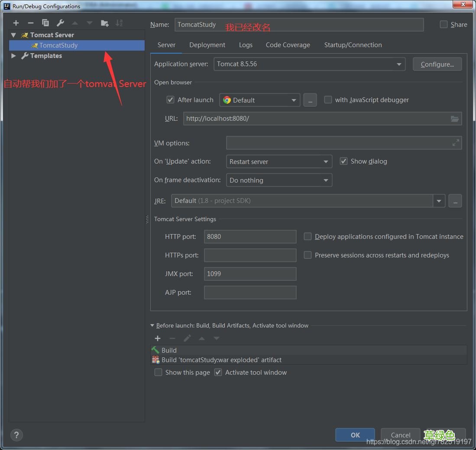Open the On 'Update' action dropdown

click(x=279, y=162)
